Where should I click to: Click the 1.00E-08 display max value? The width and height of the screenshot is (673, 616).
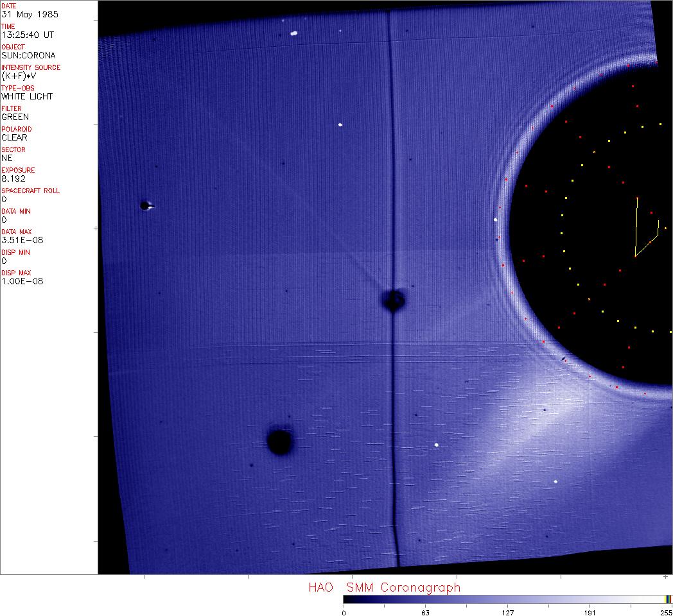click(19, 281)
